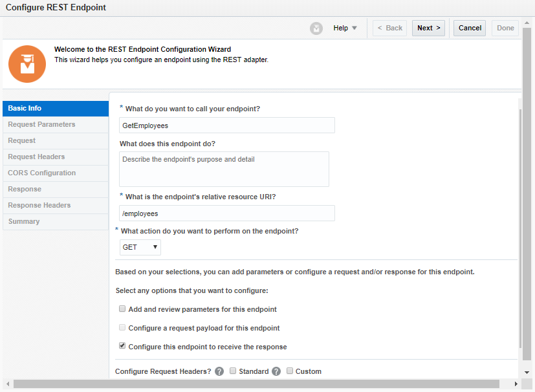This screenshot has height=392, width=535.
Task: Click the horizontal scrollbar right arrow
Action: (x=516, y=384)
